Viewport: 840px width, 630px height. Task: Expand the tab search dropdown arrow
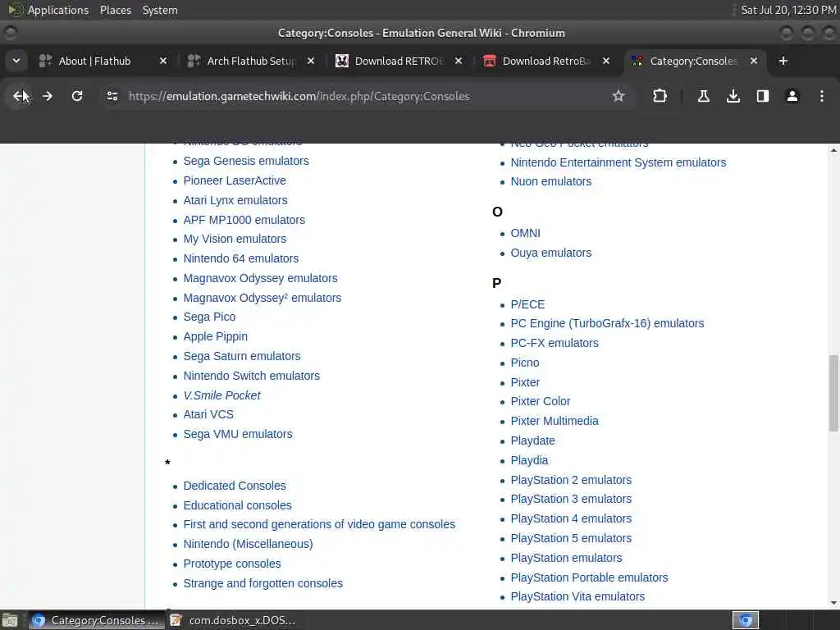(16, 61)
